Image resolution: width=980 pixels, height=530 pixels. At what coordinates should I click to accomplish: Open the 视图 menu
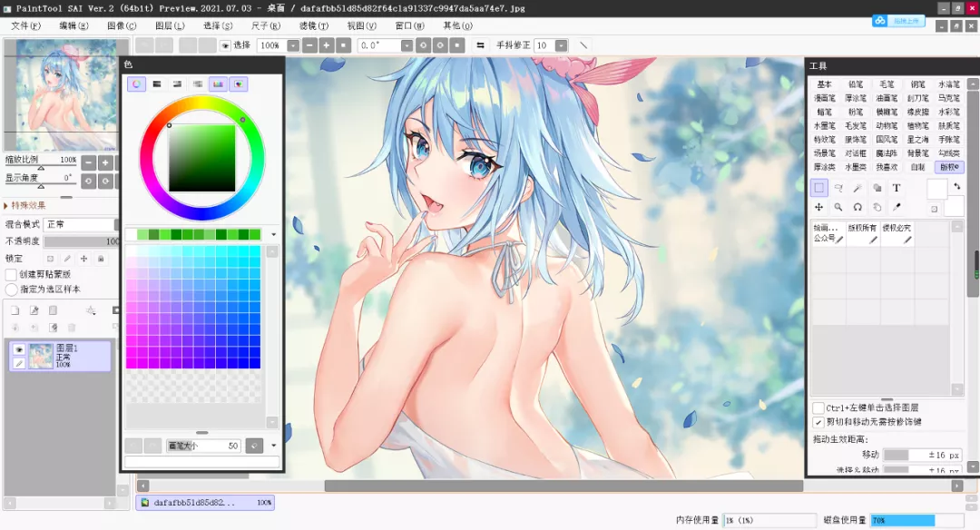point(362,25)
